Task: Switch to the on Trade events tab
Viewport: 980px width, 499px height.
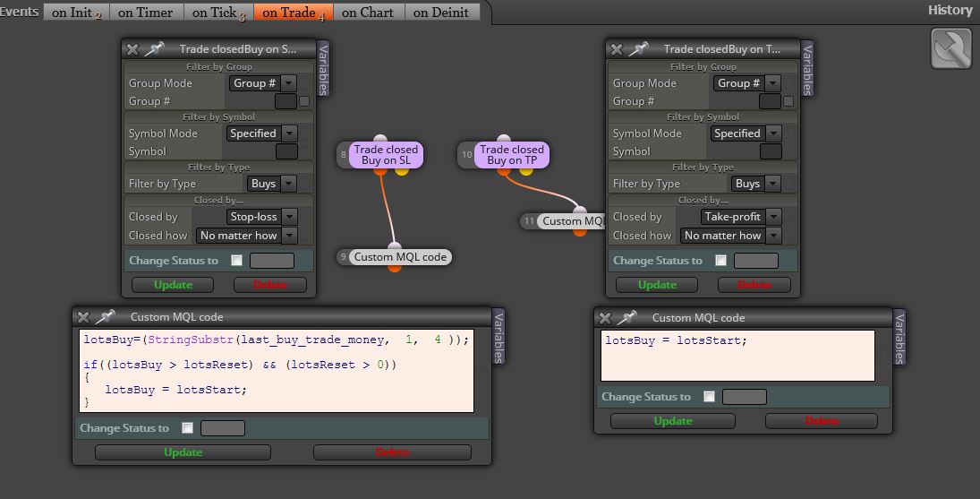Action: coord(294,12)
